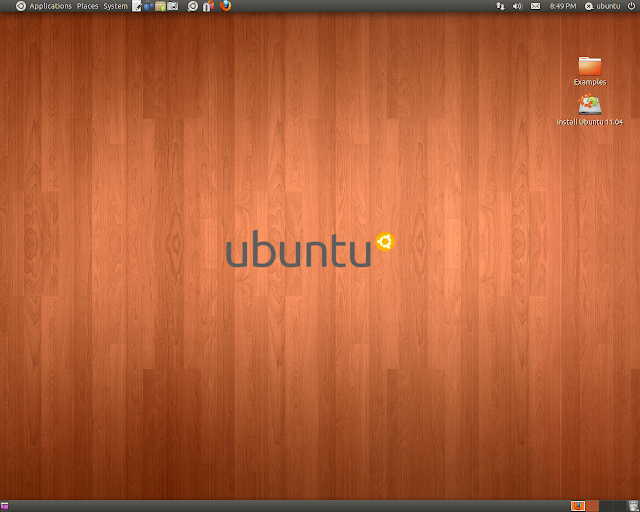Click the 8:49 PM clock
The width and height of the screenshot is (640, 512).
pyautogui.click(x=563, y=6)
